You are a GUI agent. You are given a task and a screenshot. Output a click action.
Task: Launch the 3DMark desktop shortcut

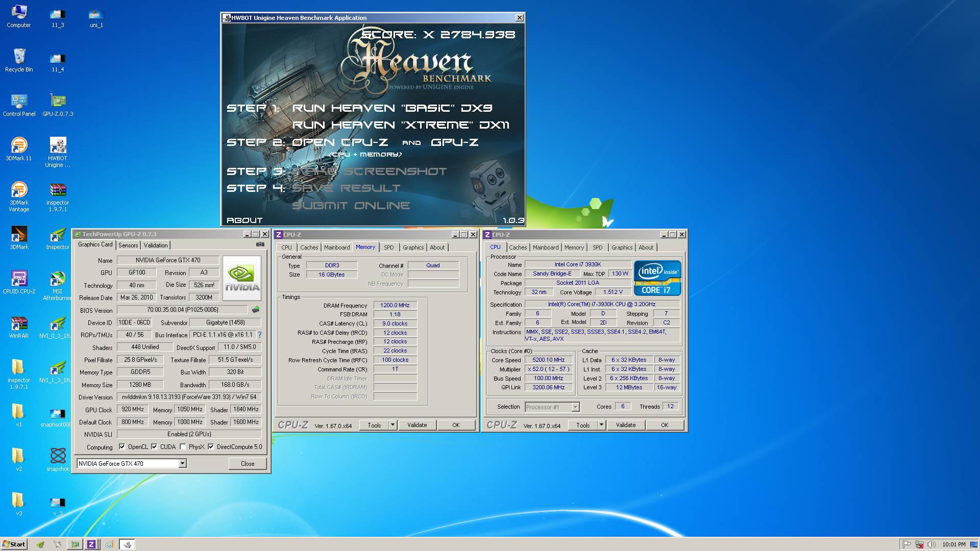tap(19, 237)
